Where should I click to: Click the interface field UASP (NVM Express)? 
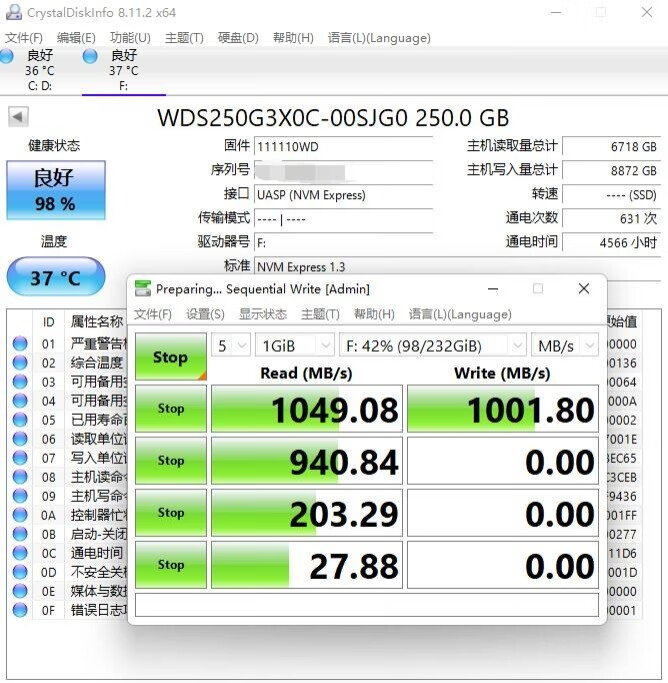pyautogui.click(x=344, y=195)
